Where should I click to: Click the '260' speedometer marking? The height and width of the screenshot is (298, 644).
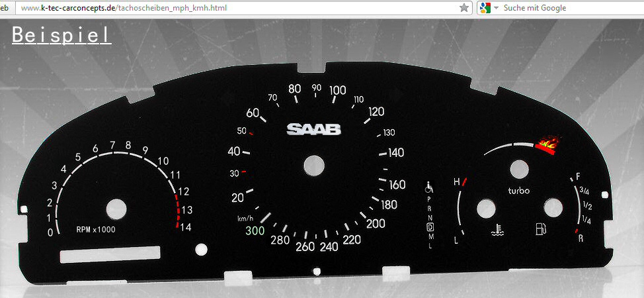point(305,246)
